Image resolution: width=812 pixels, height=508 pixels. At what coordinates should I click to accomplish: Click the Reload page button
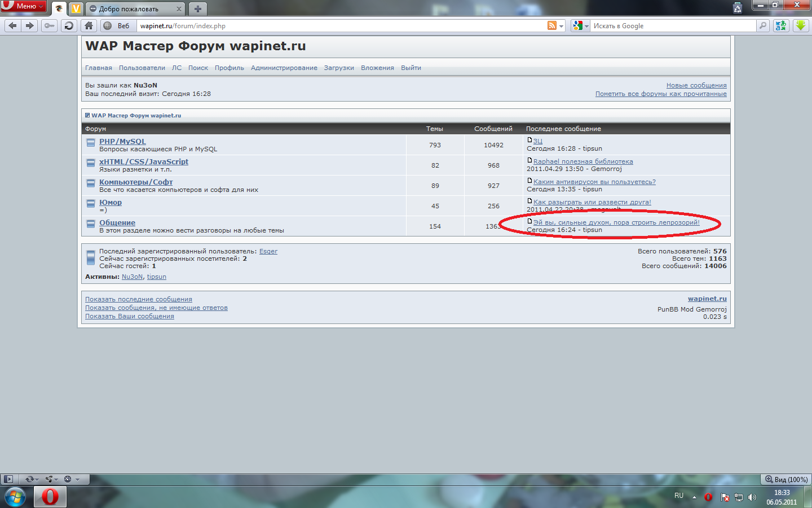69,25
